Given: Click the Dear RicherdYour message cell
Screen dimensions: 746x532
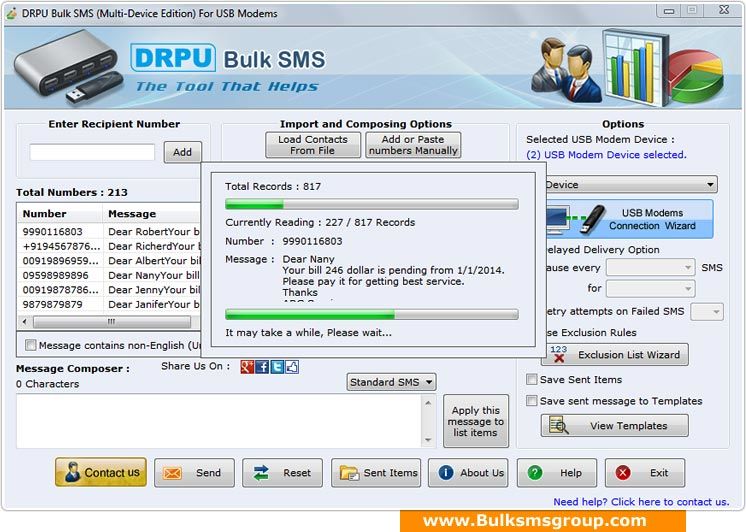Looking at the screenshot, I should 153,246.
